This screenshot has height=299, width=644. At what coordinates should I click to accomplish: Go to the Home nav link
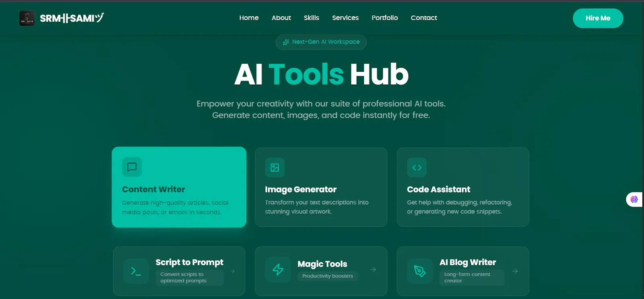click(x=249, y=18)
